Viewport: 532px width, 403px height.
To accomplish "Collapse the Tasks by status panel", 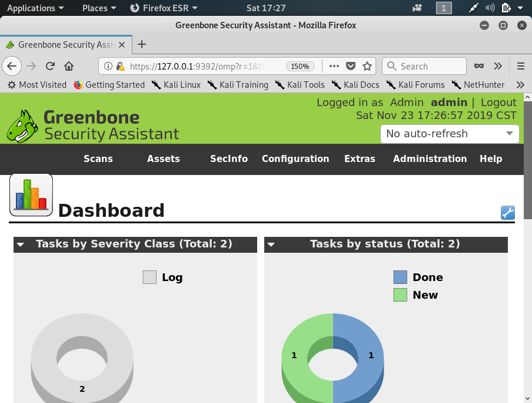I will pyautogui.click(x=271, y=245).
